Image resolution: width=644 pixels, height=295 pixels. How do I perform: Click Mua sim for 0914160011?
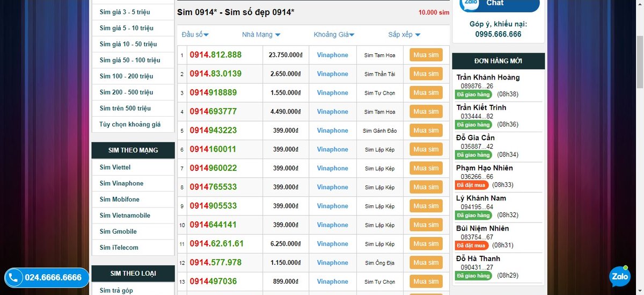tap(426, 149)
